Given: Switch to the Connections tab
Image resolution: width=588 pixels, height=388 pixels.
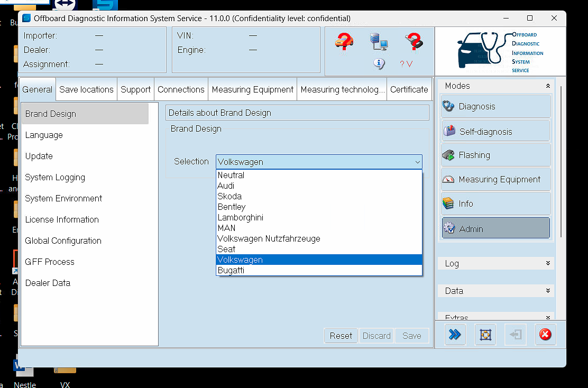Looking at the screenshot, I should [181, 89].
